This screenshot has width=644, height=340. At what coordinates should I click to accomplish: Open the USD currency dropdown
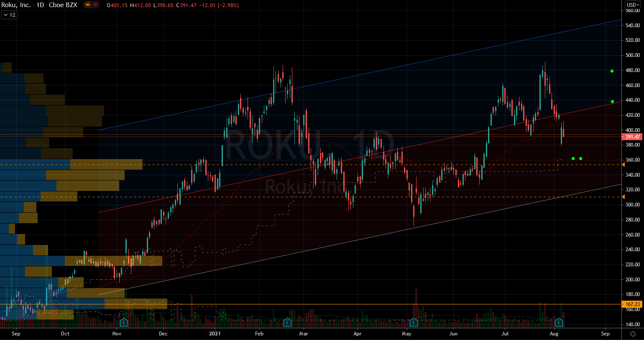click(x=633, y=5)
